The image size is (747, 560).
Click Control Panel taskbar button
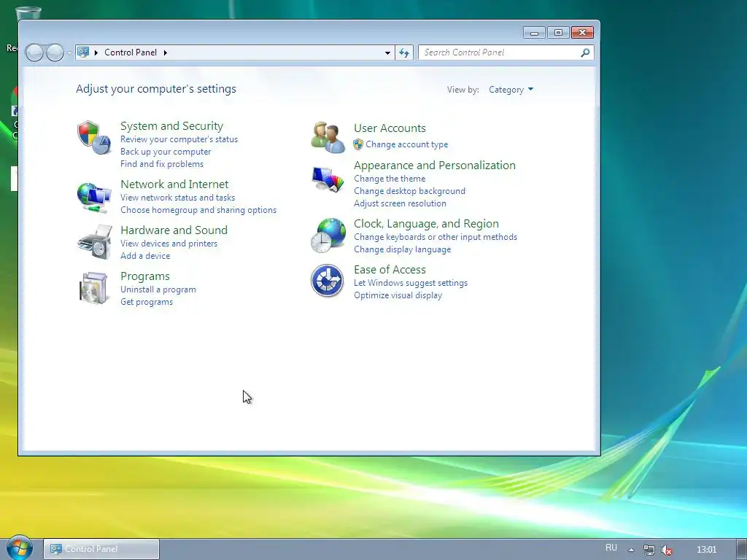pos(101,549)
